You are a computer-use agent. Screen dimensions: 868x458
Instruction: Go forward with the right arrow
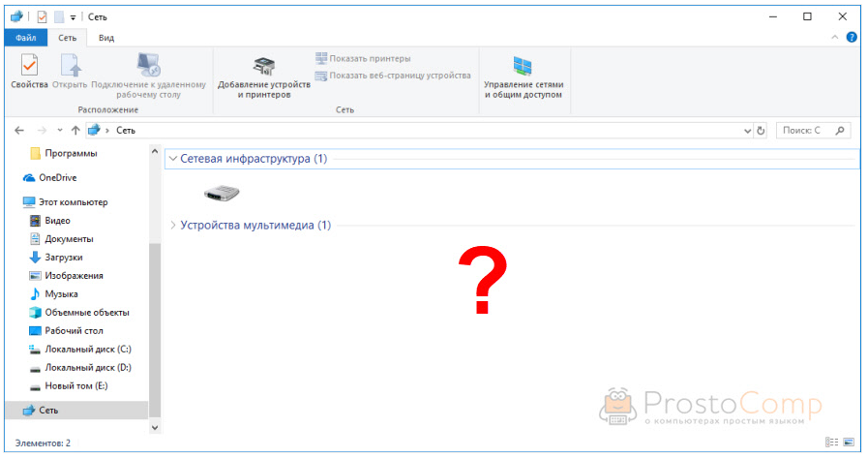tap(42, 130)
